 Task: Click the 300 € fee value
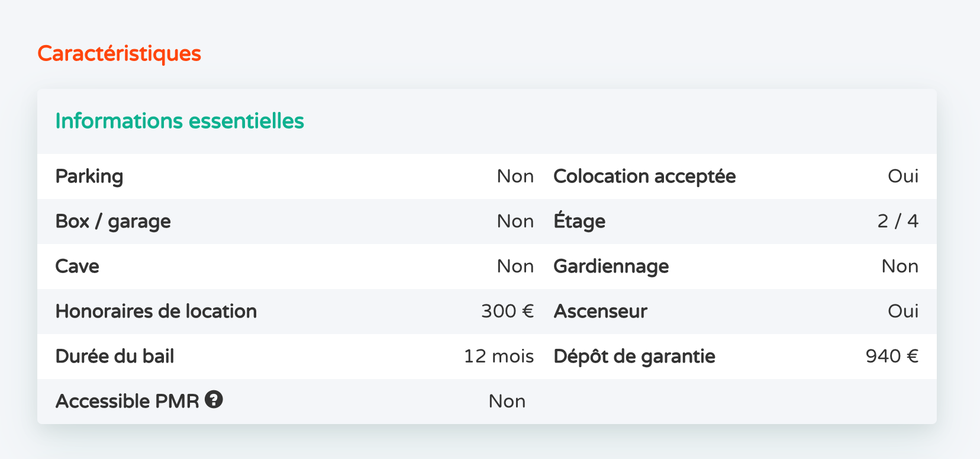pos(507,312)
